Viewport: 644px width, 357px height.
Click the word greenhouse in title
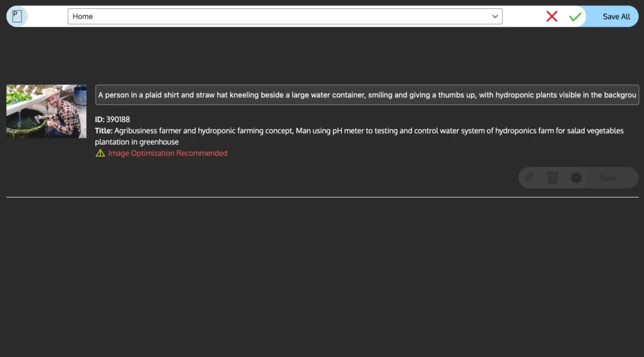click(x=159, y=142)
